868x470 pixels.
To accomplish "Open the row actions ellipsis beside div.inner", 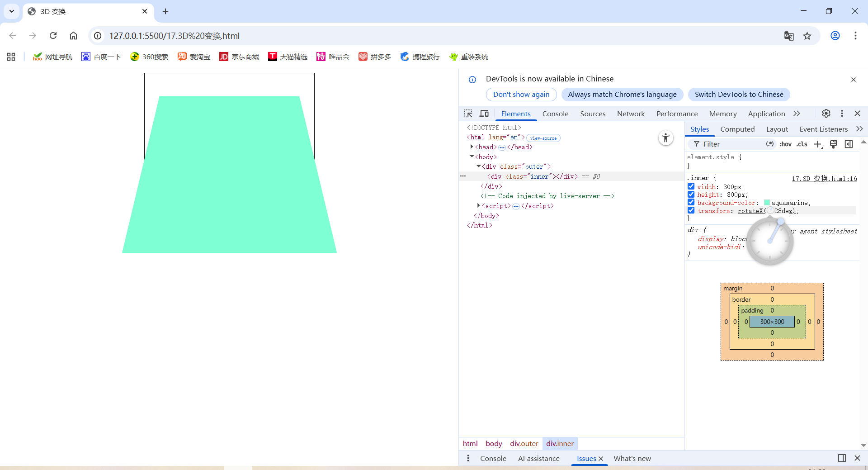I will tap(463, 176).
